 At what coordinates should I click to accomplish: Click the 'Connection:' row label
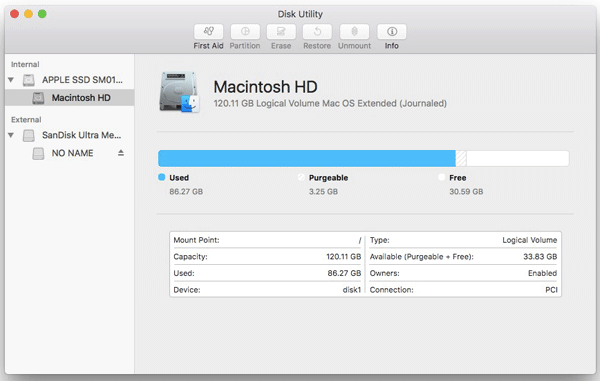pyautogui.click(x=391, y=290)
